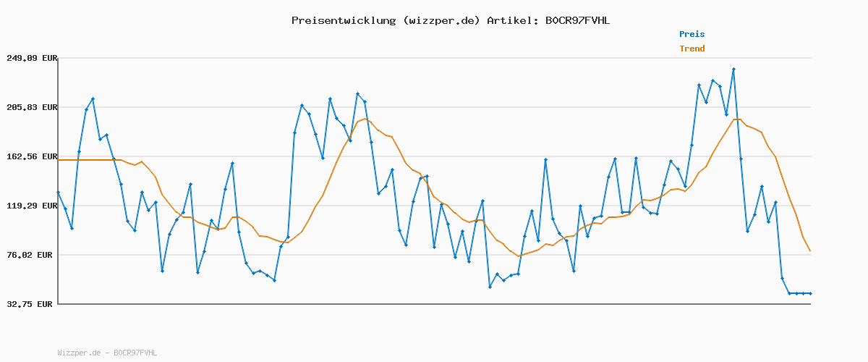This screenshot has height=362, width=868.
Task: Toggle the orange "Trend" legend entry
Action: click(x=692, y=49)
